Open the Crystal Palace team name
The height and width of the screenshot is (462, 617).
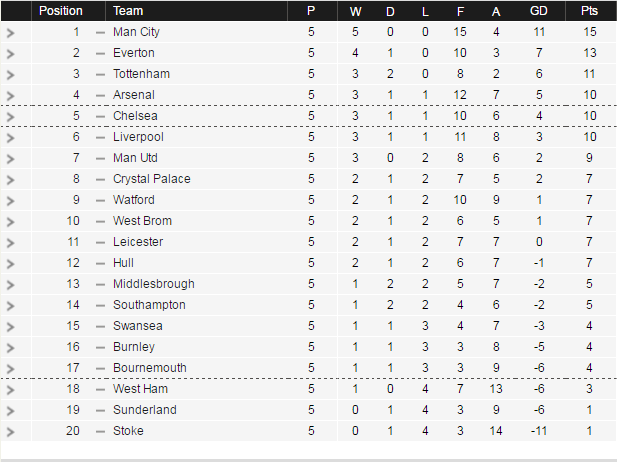click(151, 179)
